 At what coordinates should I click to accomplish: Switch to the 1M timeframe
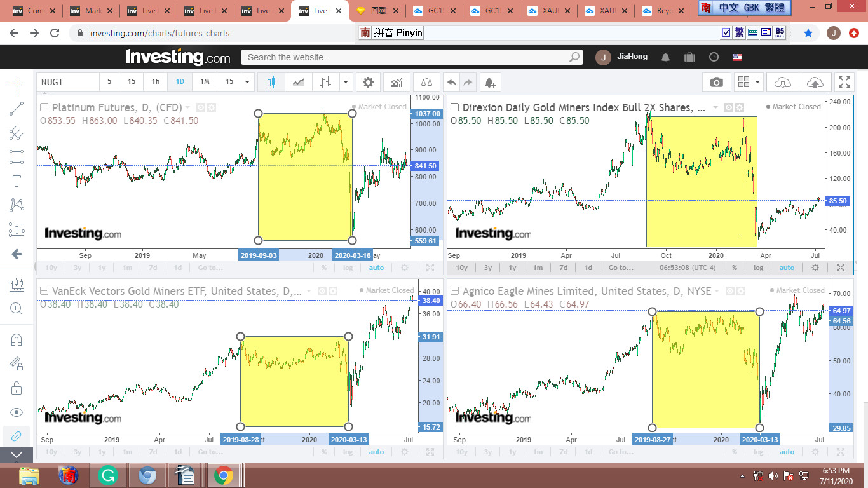205,82
